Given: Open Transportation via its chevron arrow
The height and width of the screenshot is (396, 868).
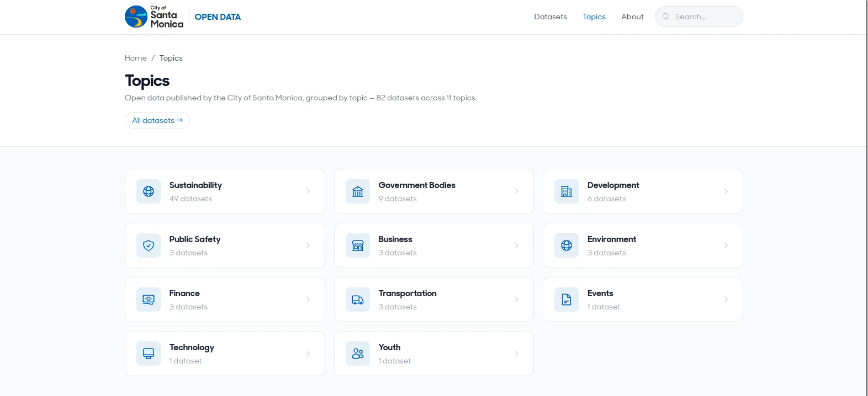Looking at the screenshot, I should 517,299.
